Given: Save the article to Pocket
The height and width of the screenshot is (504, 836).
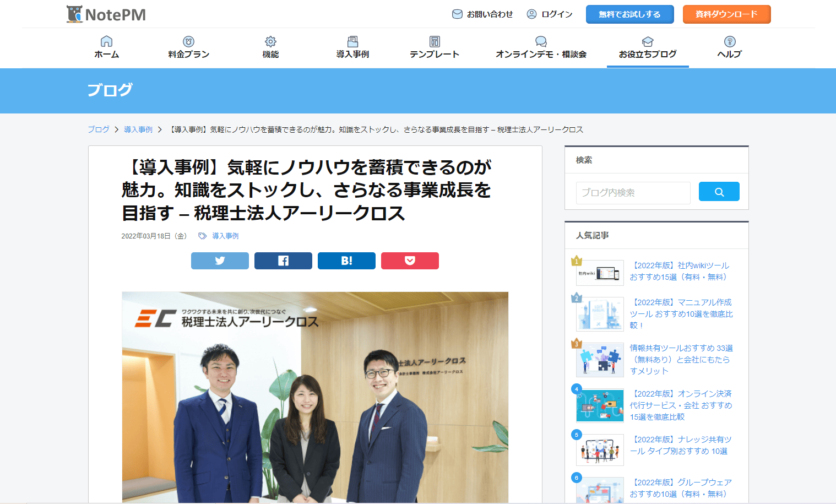Looking at the screenshot, I should coord(410,261).
